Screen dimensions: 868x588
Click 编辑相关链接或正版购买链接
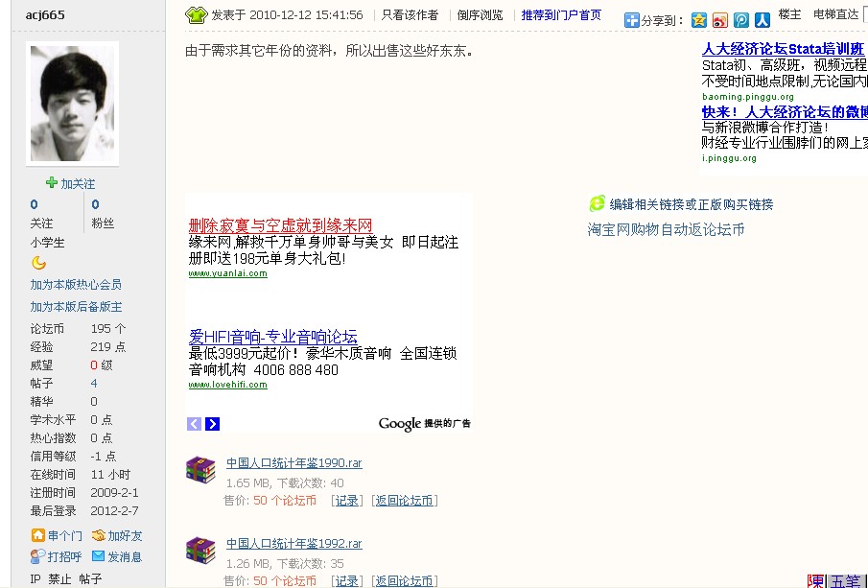691,204
